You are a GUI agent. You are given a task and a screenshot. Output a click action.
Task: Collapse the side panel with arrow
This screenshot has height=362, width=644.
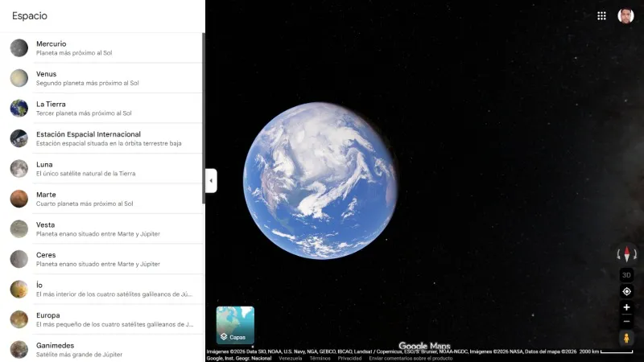pyautogui.click(x=211, y=180)
